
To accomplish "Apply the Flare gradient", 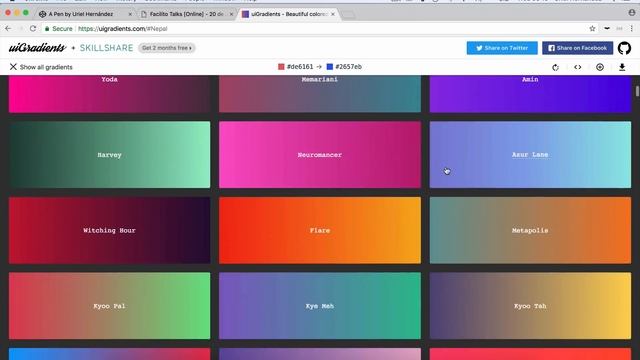I will (x=320, y=230).
